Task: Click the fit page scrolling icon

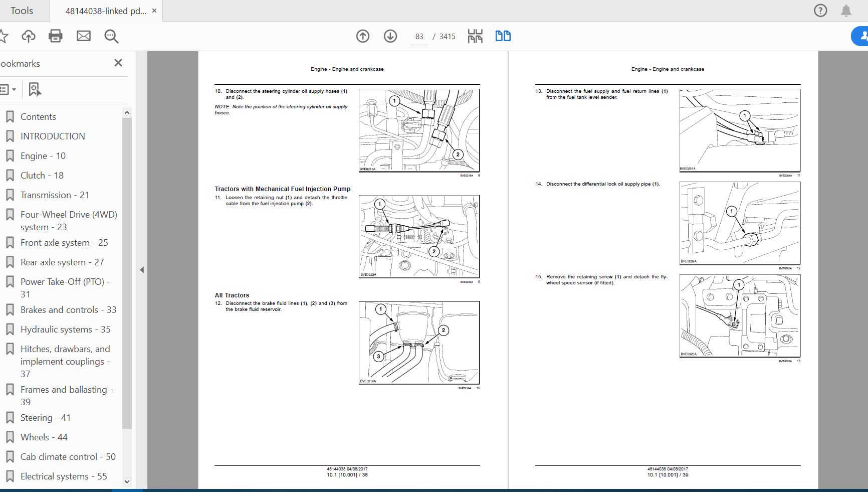Action: click(x=475, y=36)
